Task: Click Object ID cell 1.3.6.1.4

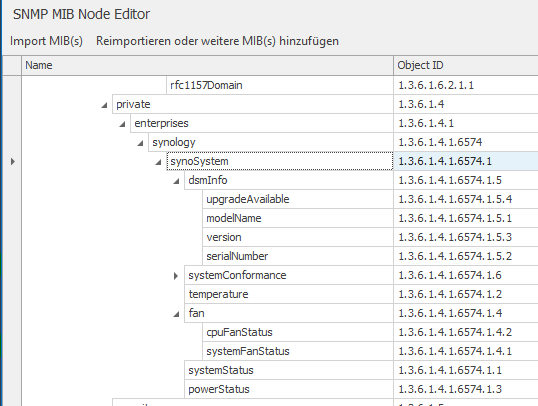Action: [466, 104]
